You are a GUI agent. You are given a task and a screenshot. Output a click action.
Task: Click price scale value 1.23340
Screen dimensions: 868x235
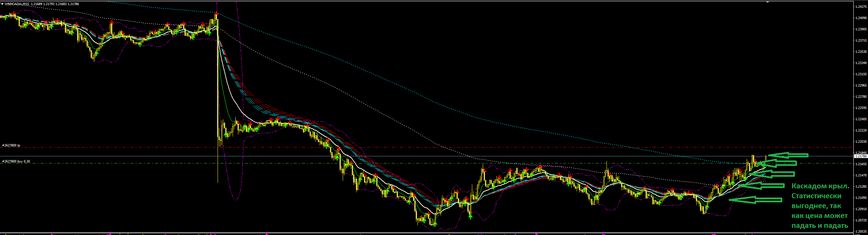tap(861, 63)
